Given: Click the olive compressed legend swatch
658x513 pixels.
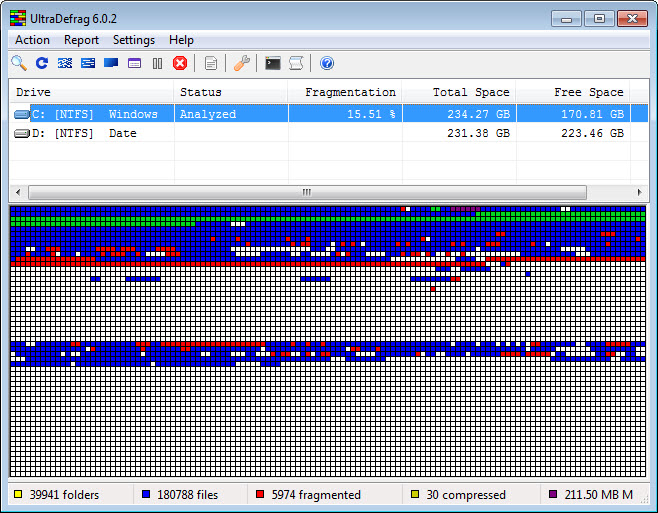Looking at the screenshot, I should coord(415,494).
